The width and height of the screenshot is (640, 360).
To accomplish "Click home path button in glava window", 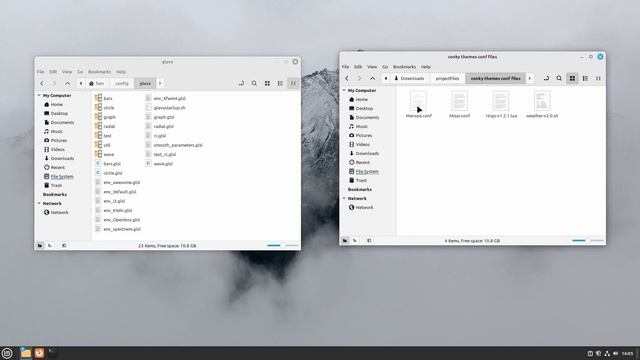I will point(97,83).
